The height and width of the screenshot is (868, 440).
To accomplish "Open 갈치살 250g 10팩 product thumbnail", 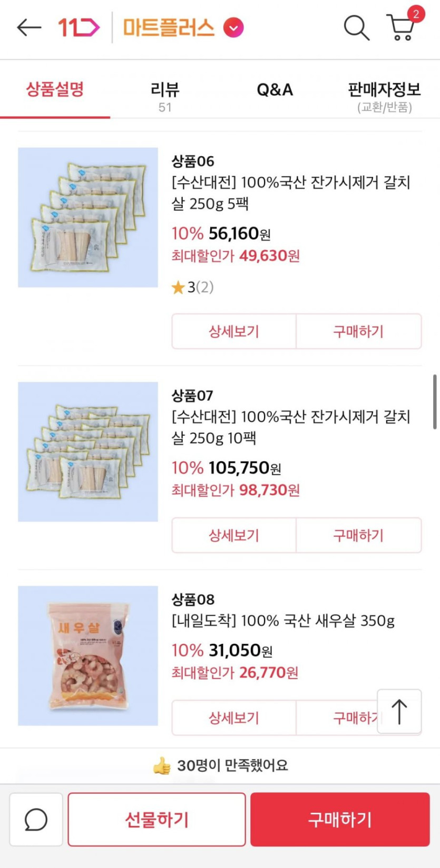I will pos(88,452).
